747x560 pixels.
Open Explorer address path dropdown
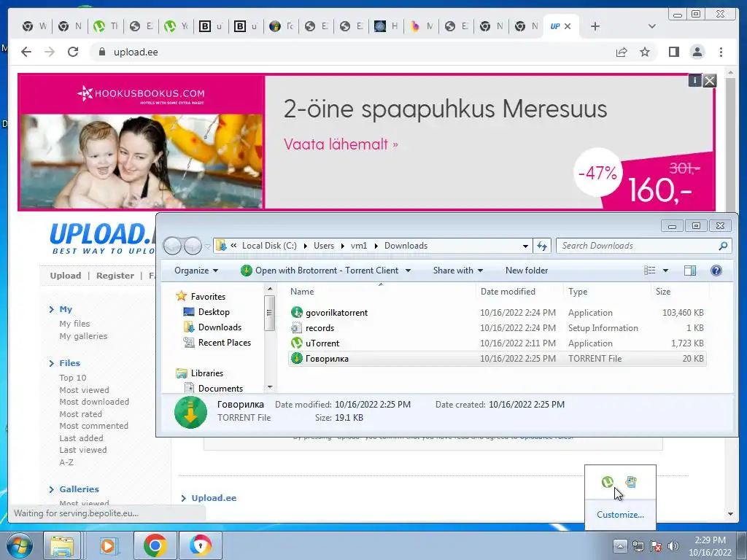click(x=525, y=246)
